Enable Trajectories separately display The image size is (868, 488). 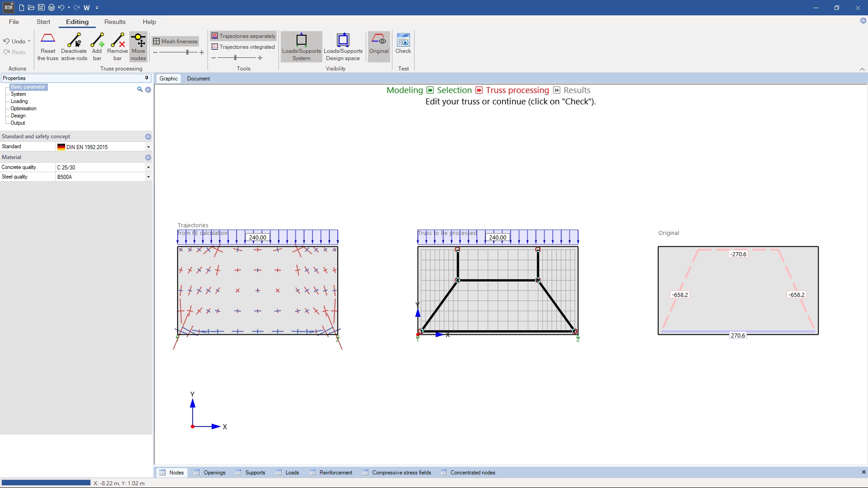243,36
